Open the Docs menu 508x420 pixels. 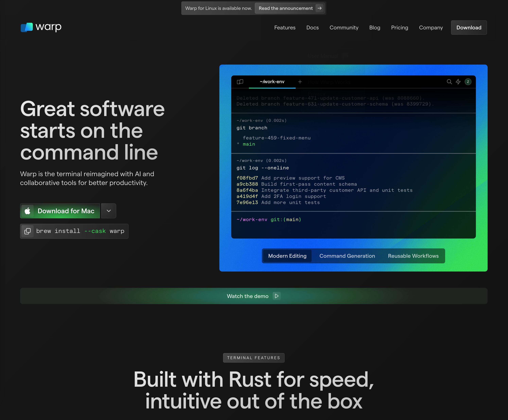(312, 28)
